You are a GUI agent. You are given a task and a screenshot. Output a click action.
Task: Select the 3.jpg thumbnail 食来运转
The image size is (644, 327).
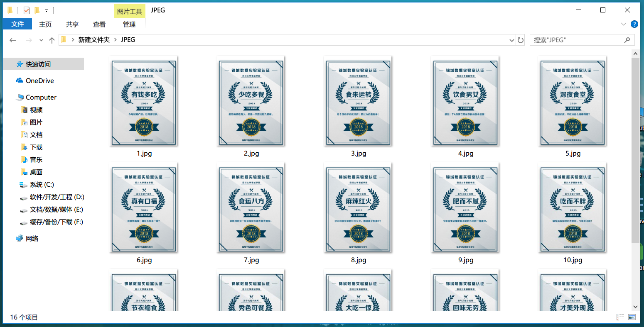pyautogui.click(x=358, y=101)
